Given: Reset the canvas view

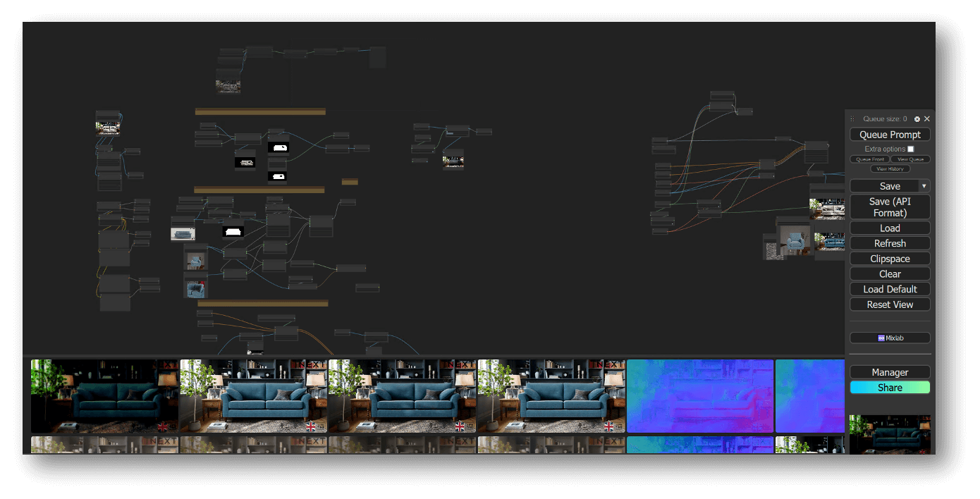Looking at the screenshot, I should pos(890,304).
